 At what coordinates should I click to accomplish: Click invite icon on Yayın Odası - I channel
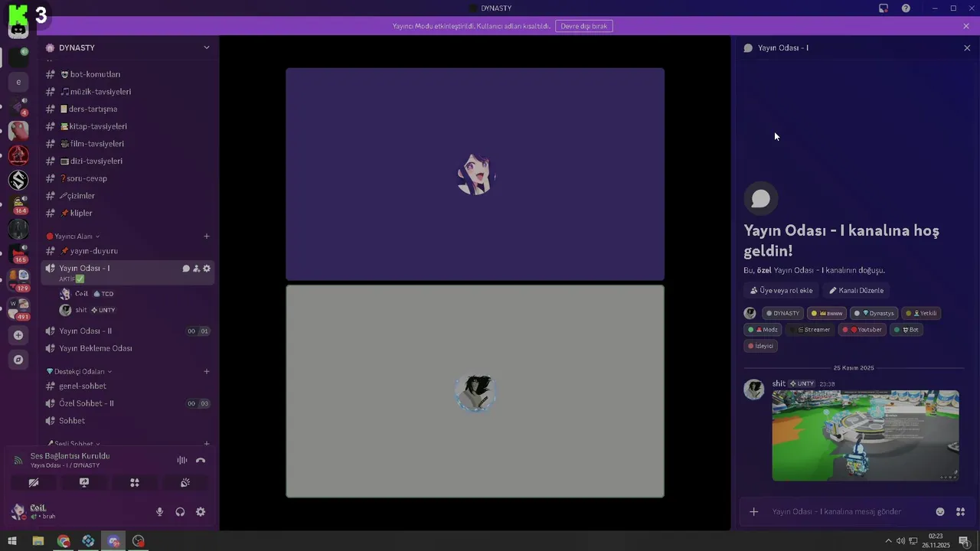tap(196, 269)
